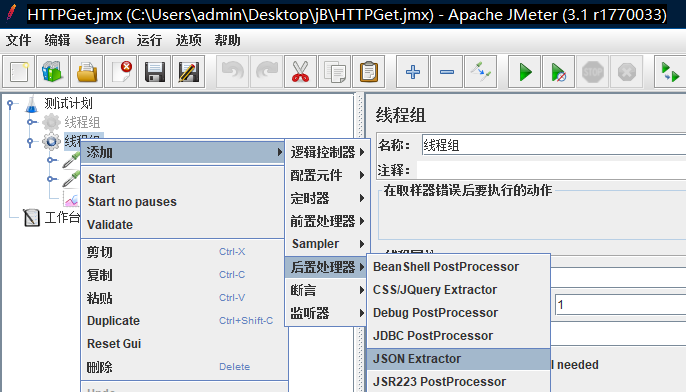Click the grey Stop sign icon
The height and width of the screenshot is (392, 686).
coord(592,72)
